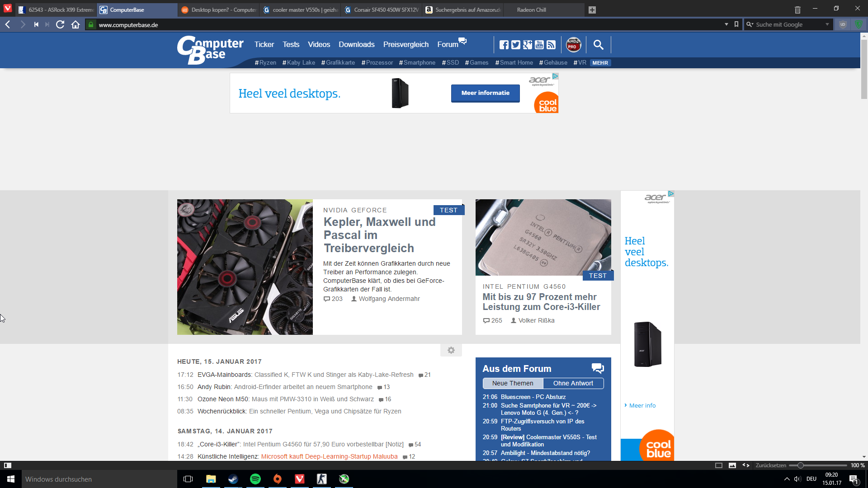This screenshot has height=488, width=868.
Task: Open the YouTube channel icon
Action: click(539, 45)
